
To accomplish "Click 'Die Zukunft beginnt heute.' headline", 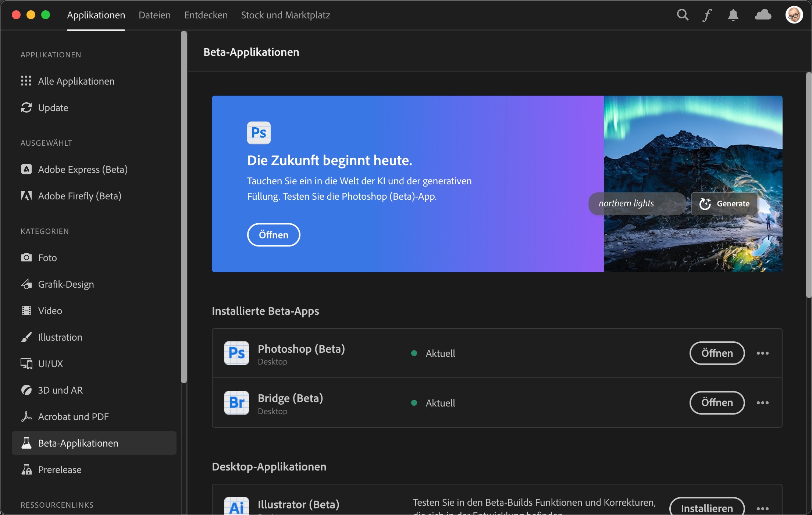I will pyautogui.click(x=330, y=160).
